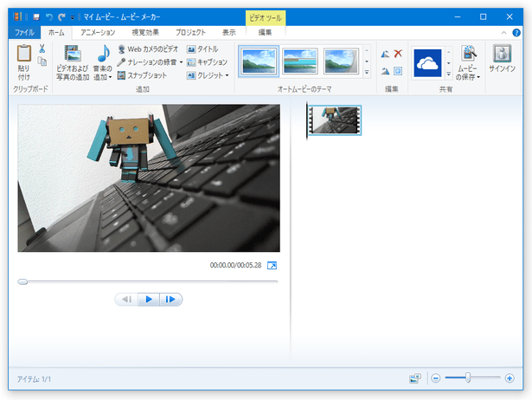Click the Select all icon
Viewport: 532px width, 400px height.
398,71
